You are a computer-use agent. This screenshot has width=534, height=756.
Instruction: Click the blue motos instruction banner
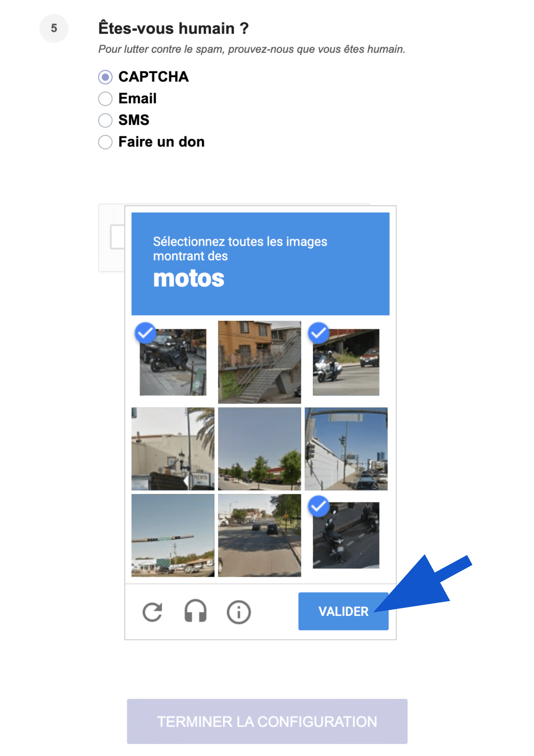(260, 264)
